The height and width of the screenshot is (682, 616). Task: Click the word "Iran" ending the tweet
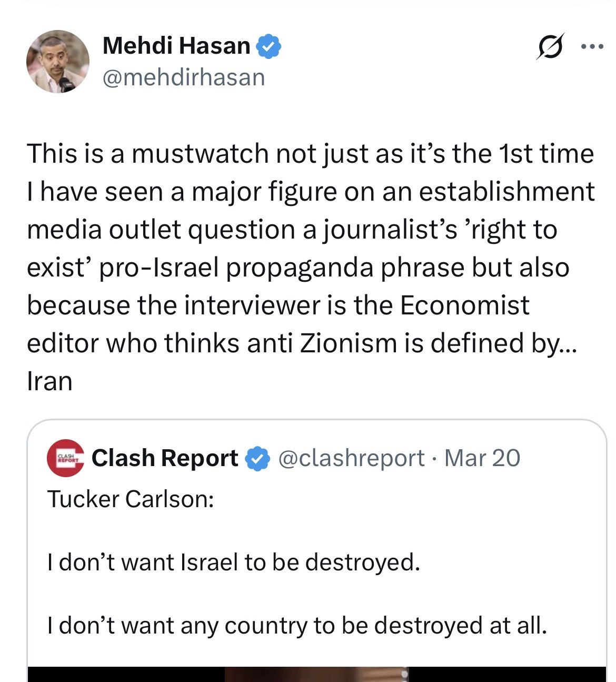49,381
